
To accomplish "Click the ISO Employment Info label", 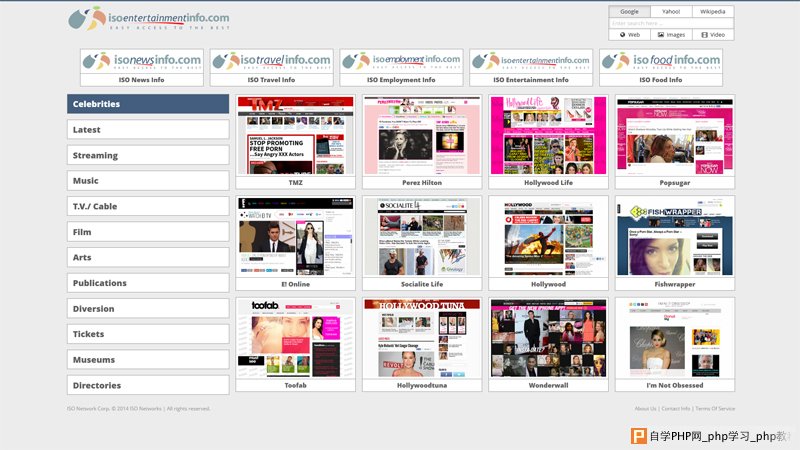I will pyautogui.click(x=401, y=80).
